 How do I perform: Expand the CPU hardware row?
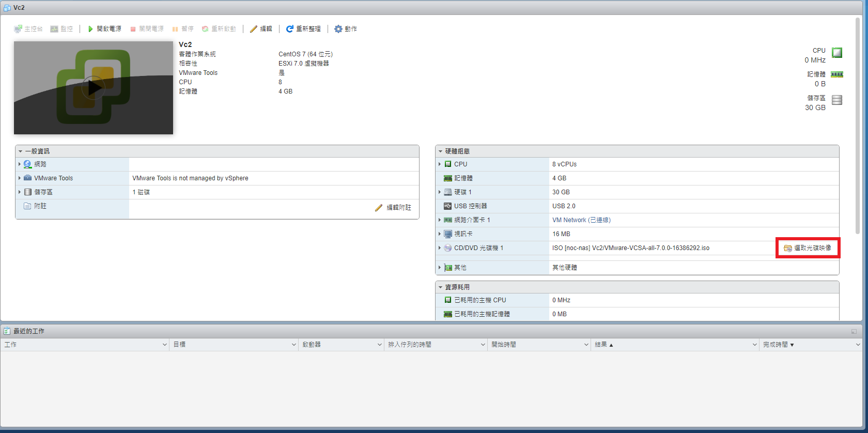[x=440, y=164]
